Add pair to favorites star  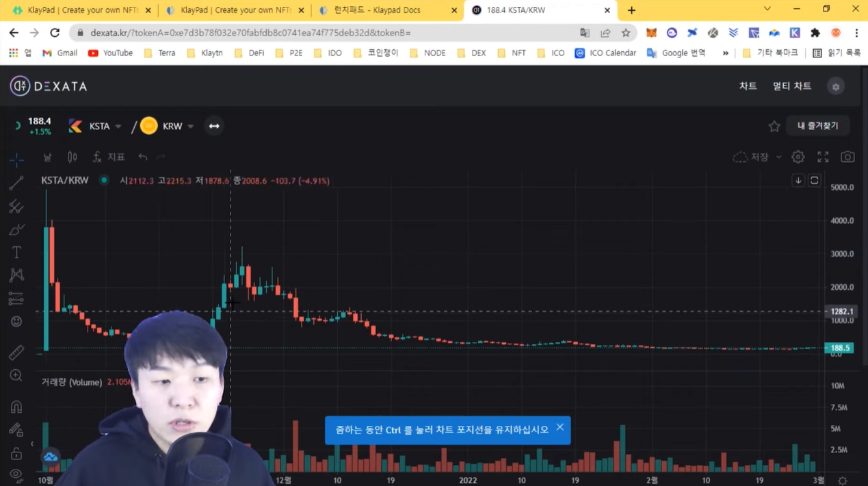point(774,126)
